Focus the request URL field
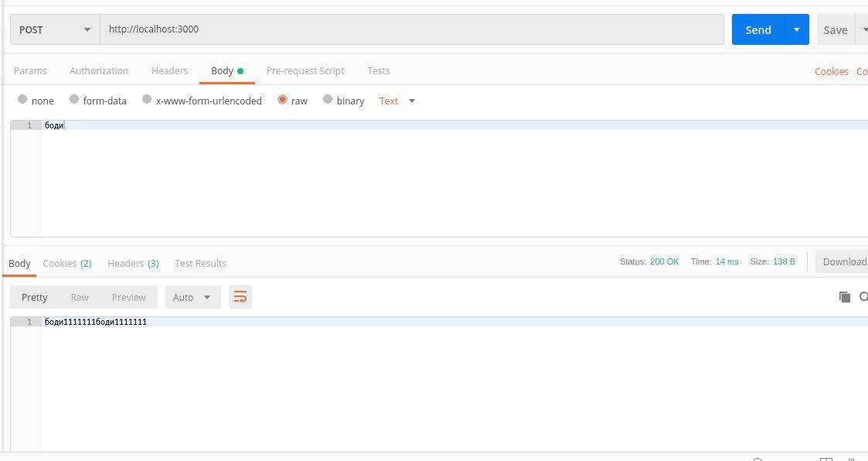 412,29
